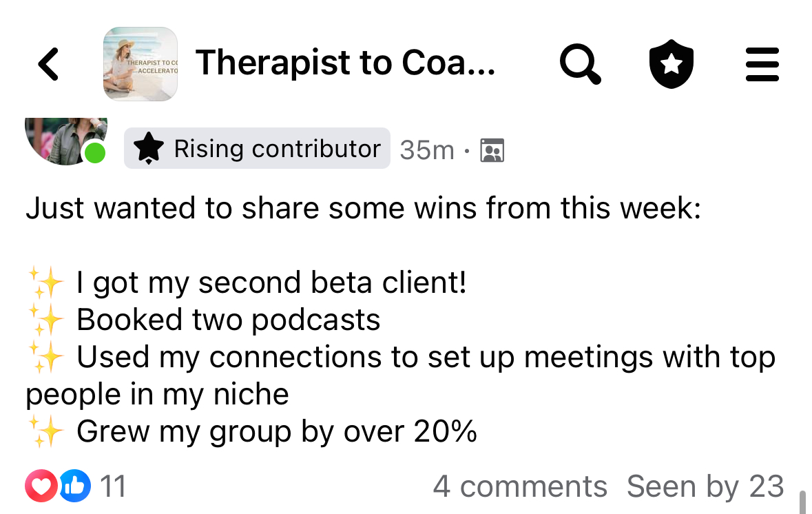812x514 pixels.
Task: Tap the "Just wanted to share some wins" text
Action: tap(363, 208)
